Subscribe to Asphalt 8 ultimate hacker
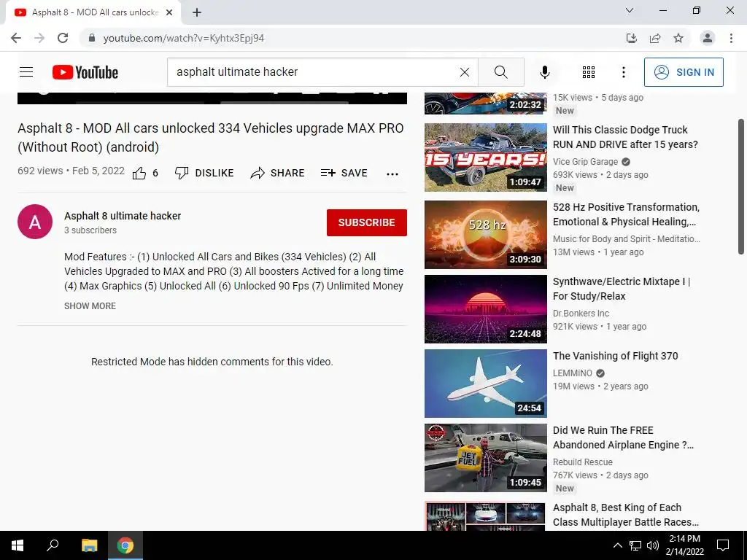The width and height of the screenshot is (747, 560). (366, 222)
